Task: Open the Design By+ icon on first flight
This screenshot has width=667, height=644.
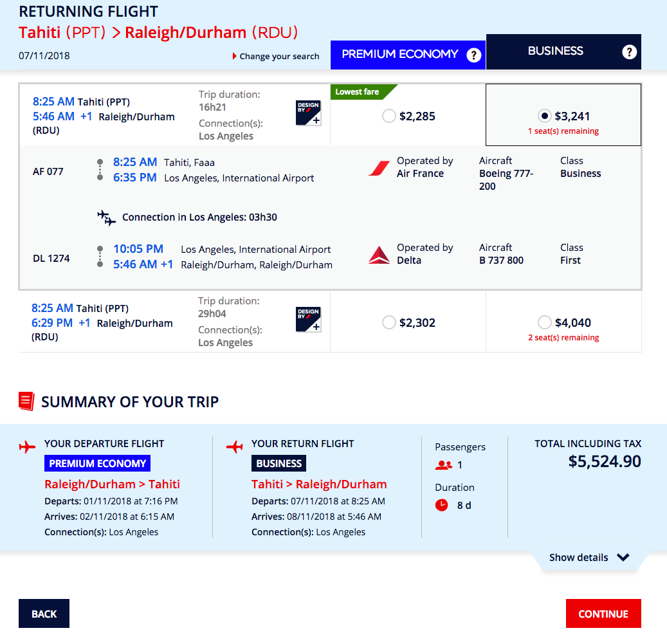Action: (308, 113)
